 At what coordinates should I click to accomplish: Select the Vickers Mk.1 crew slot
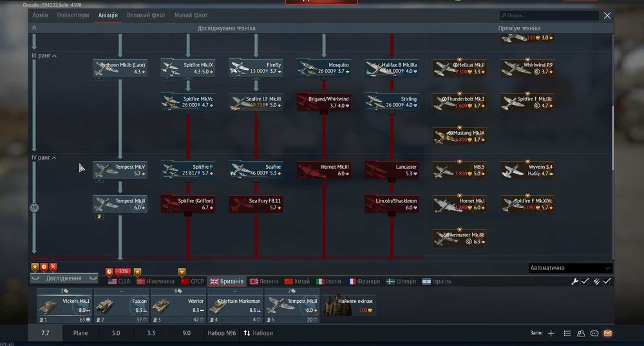(x=64, y=305)
